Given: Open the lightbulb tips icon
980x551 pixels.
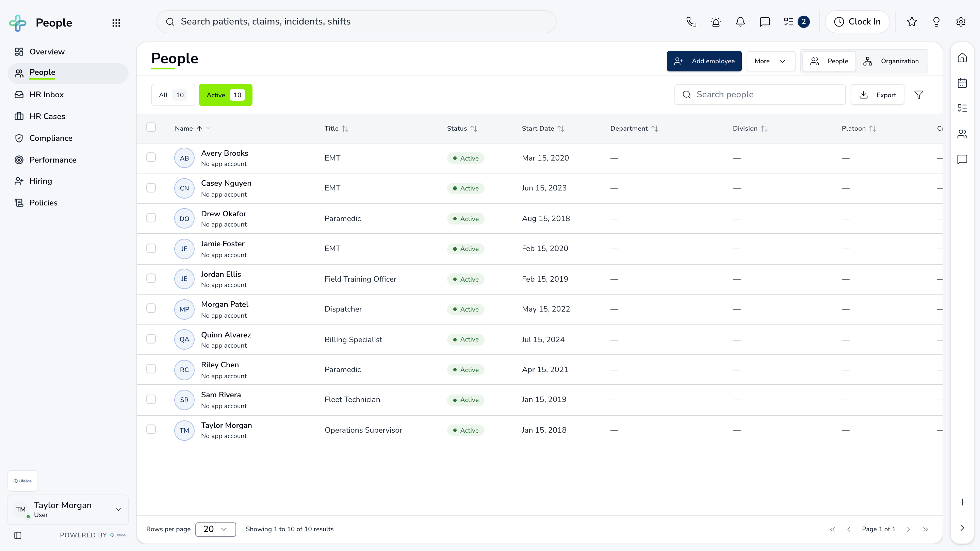Looking at the screenshot, I should point(936,22).
